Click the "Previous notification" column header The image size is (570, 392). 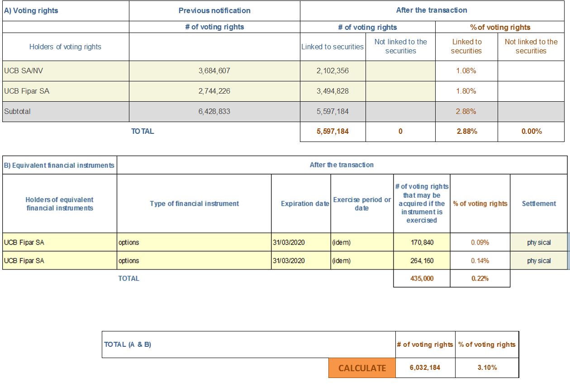point(214,10)
